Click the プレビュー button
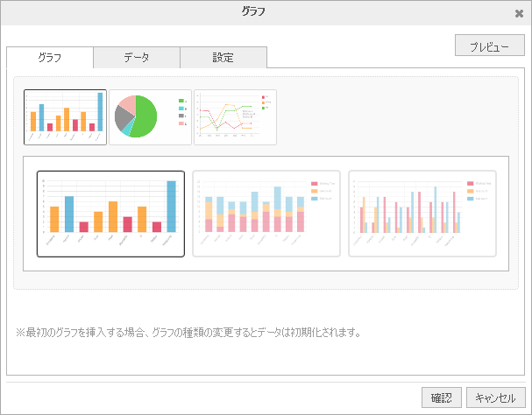 [490, 46]
